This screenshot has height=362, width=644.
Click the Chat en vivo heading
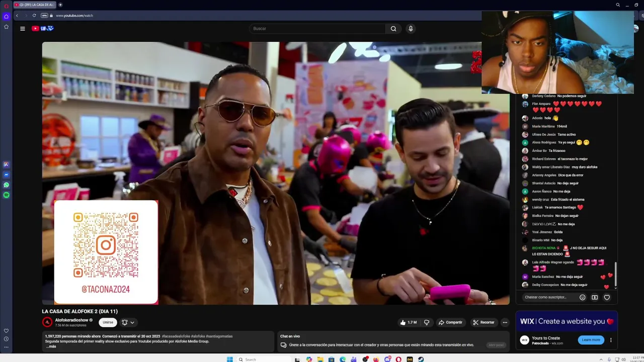[290, 336]
